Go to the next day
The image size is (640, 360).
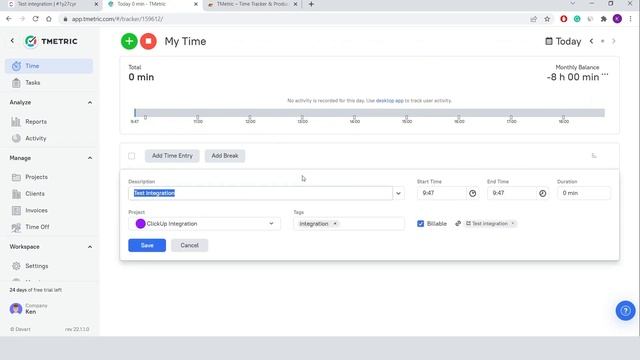point(613,41)
